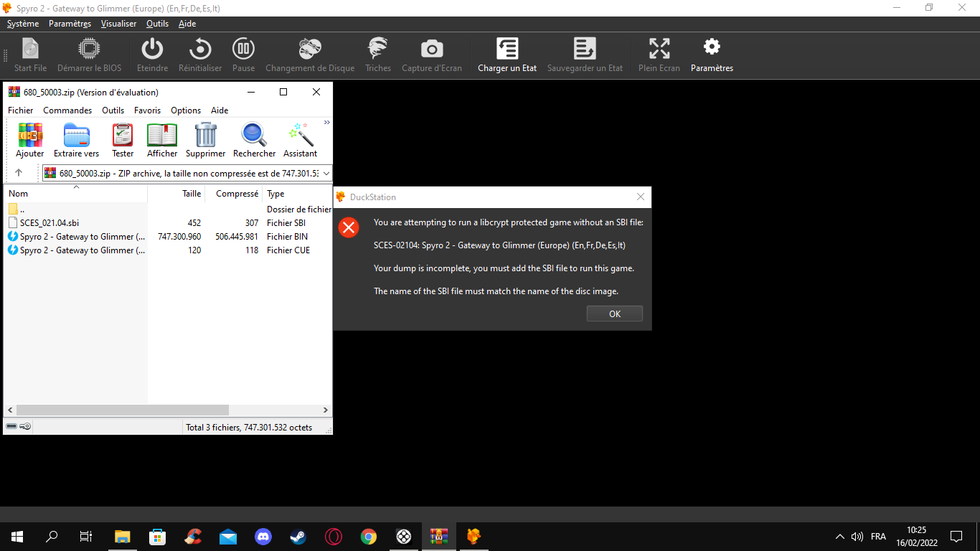Expand the WinRAR archive path dropdown
This screenshot has width=980, height=551.
pyautogui.click(x=326, y=173)
